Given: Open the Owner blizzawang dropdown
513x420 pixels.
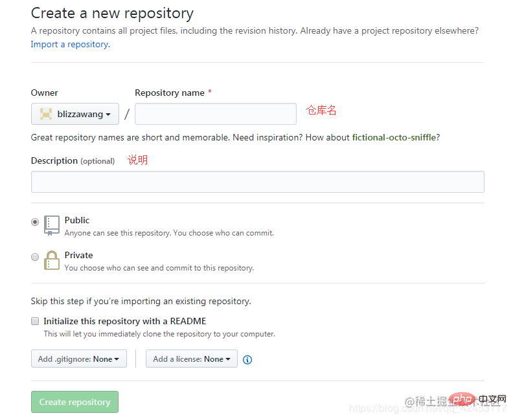Looking at the screenshot, I should [75, 114].
